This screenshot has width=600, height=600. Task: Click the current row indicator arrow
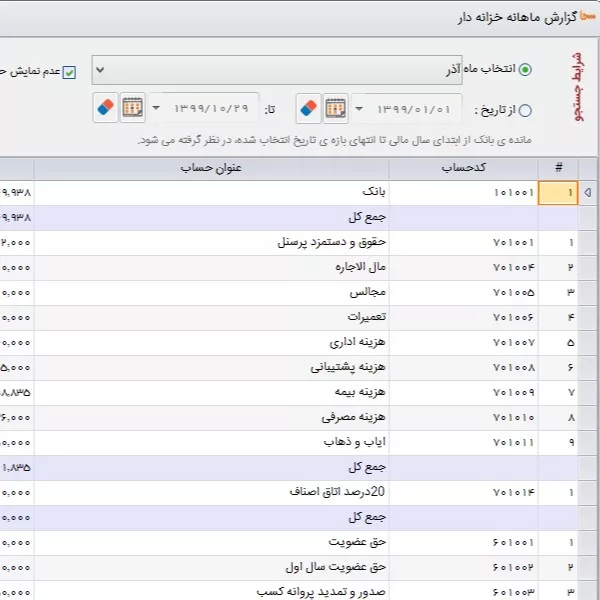coord(588,192)
